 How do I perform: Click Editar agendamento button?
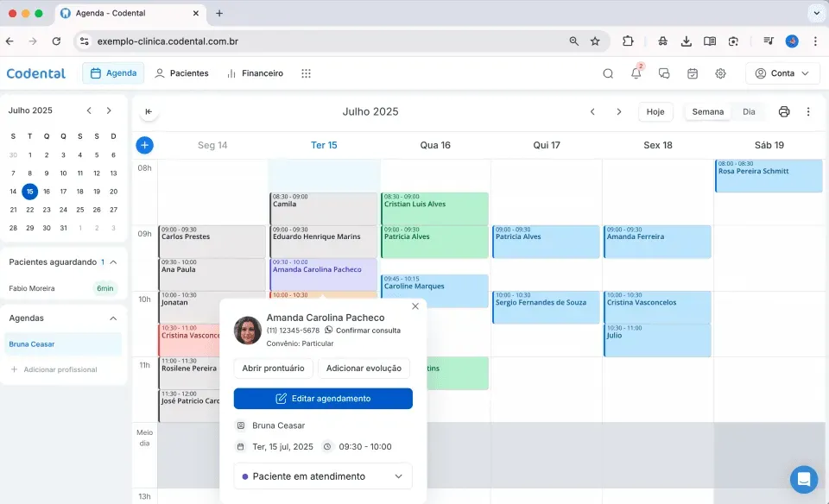pyautogui.click(x=323, y=399)
